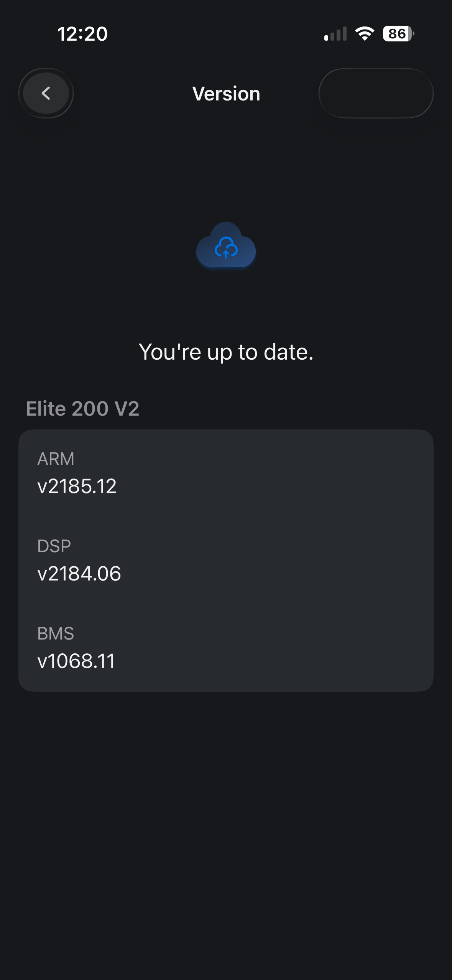Tap DSP version v2184.06

(x=79, y=574)
